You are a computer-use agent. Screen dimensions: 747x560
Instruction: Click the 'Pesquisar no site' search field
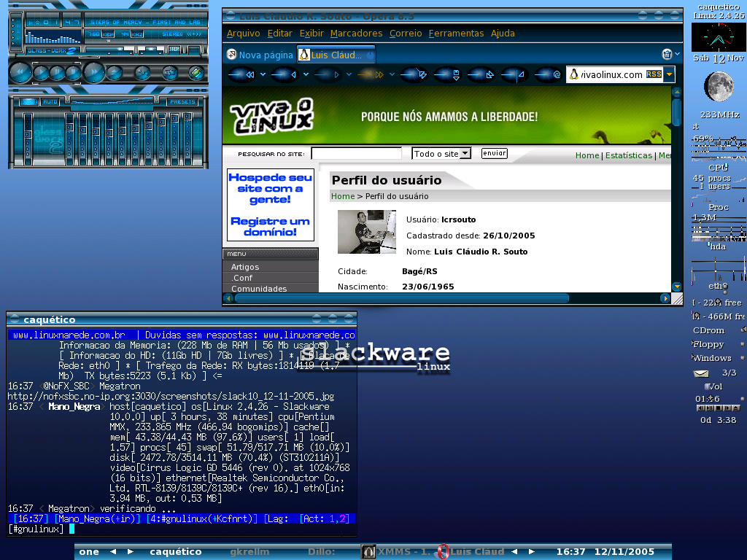tap(356, 153)
